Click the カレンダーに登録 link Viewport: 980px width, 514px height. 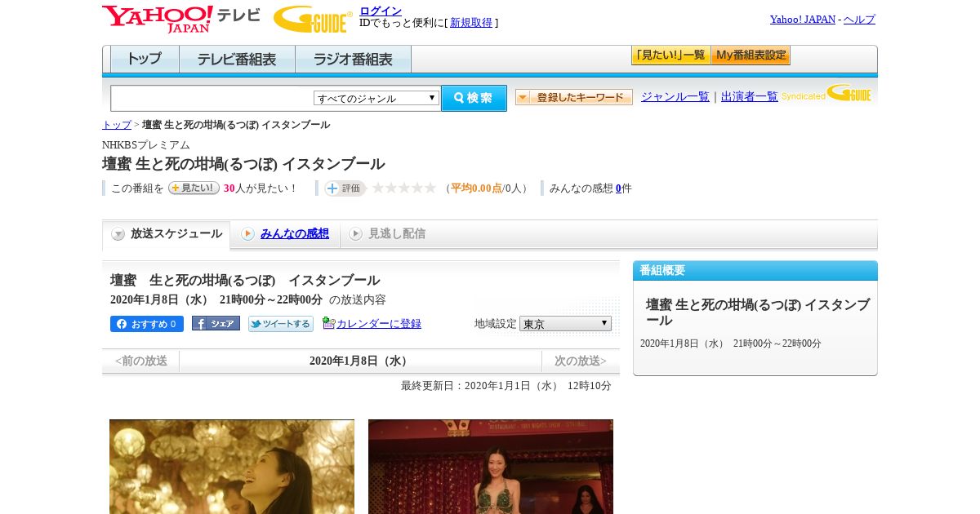379,324
